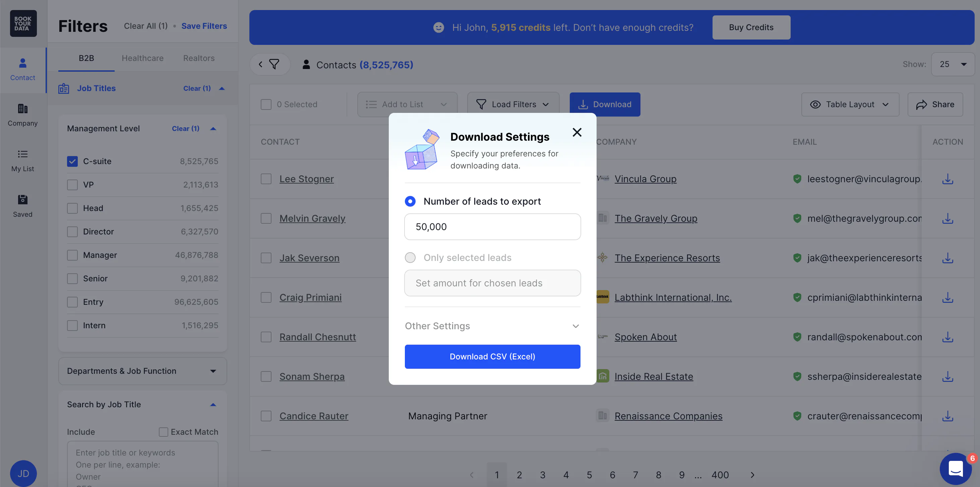Switch to the Healthcare tab
This screenshot has width=980, height=487.
[143, 58]
